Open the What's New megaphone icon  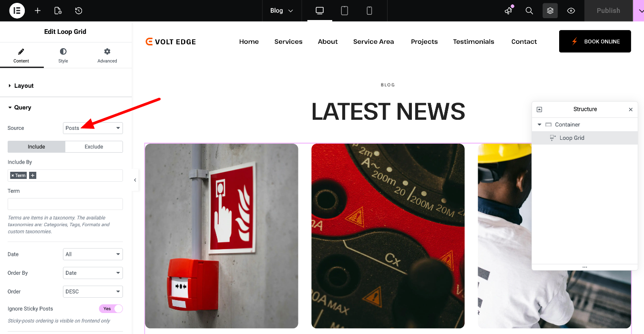click(509, 10)
